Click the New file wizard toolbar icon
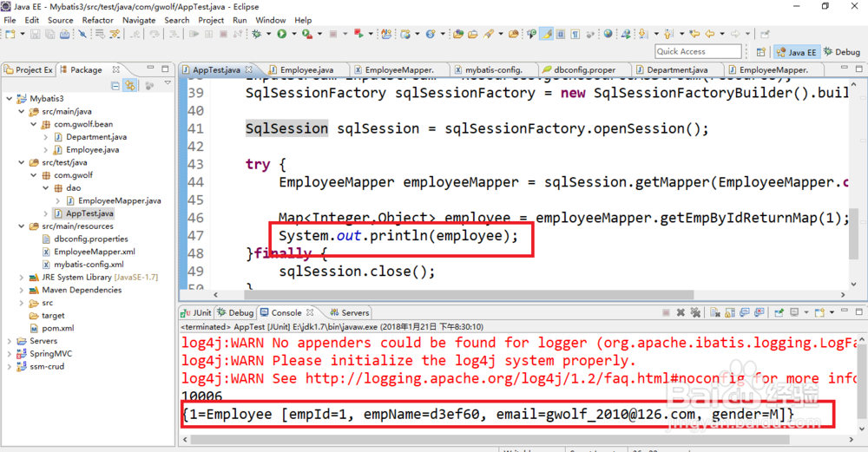The width and height of the screenshot is (868, 452). [x=10, y=35]
